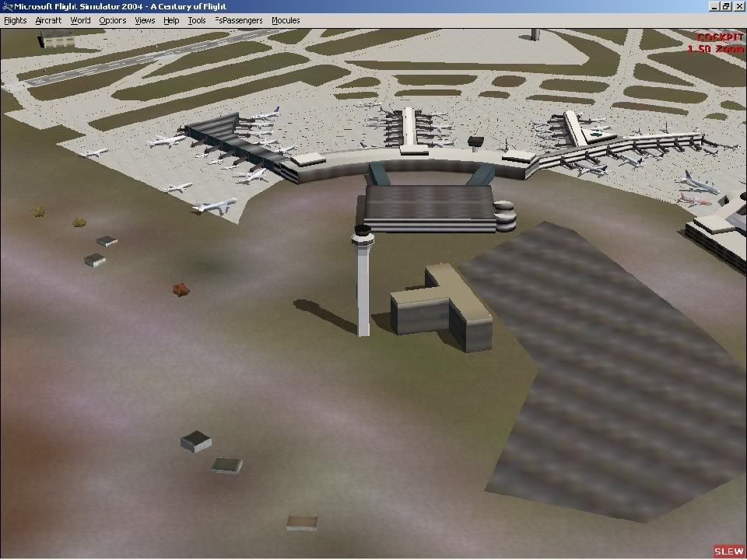Select the T-shaped building beside the tower
Screen dimensions: 747x560
(441, 307)
